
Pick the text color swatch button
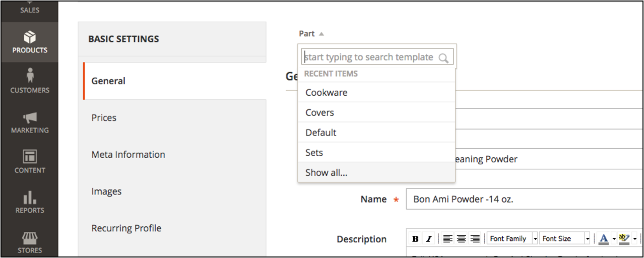click(x=604, y=239)
